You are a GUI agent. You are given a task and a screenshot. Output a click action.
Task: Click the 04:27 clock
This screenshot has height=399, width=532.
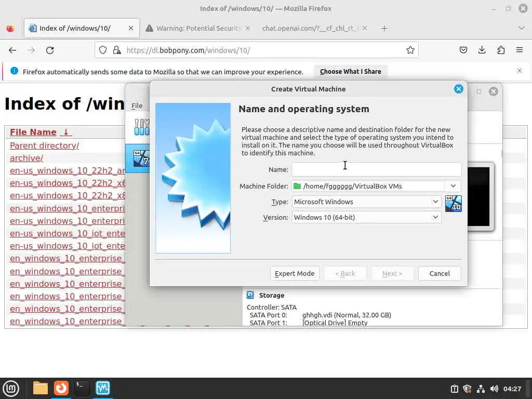(512, 389)
